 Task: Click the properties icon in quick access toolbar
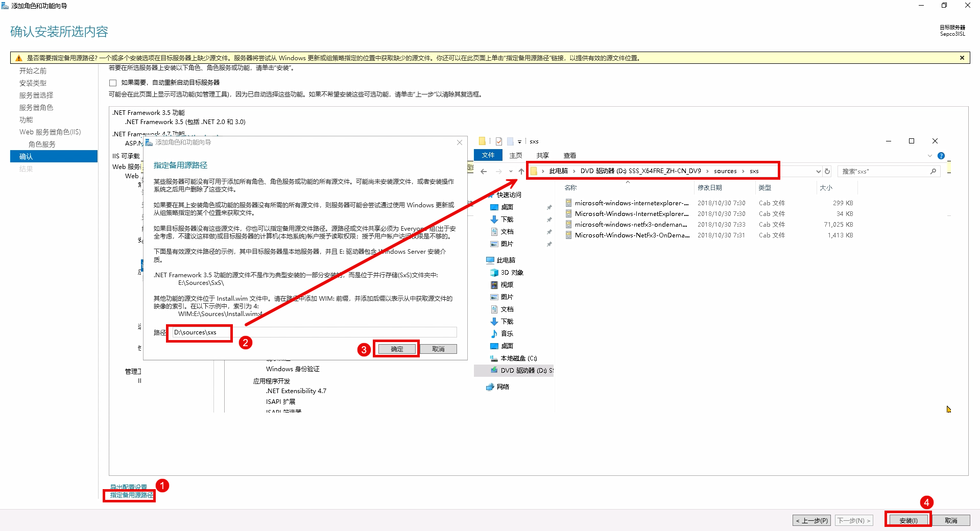coord(498,141)
